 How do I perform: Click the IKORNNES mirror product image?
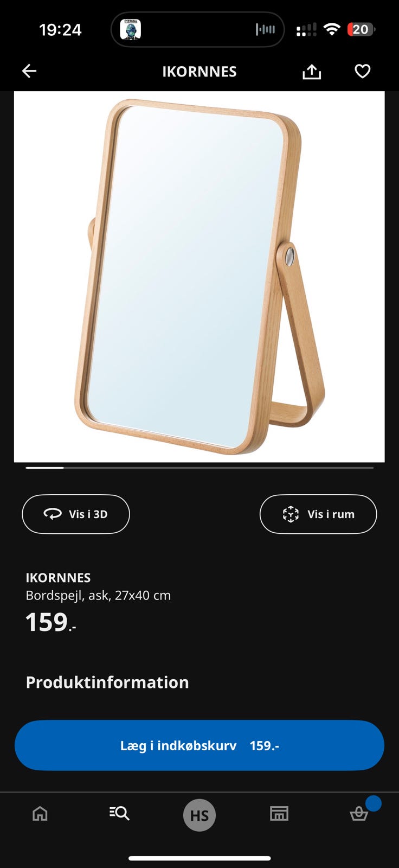pyautogui.click(x=200, y=277)
